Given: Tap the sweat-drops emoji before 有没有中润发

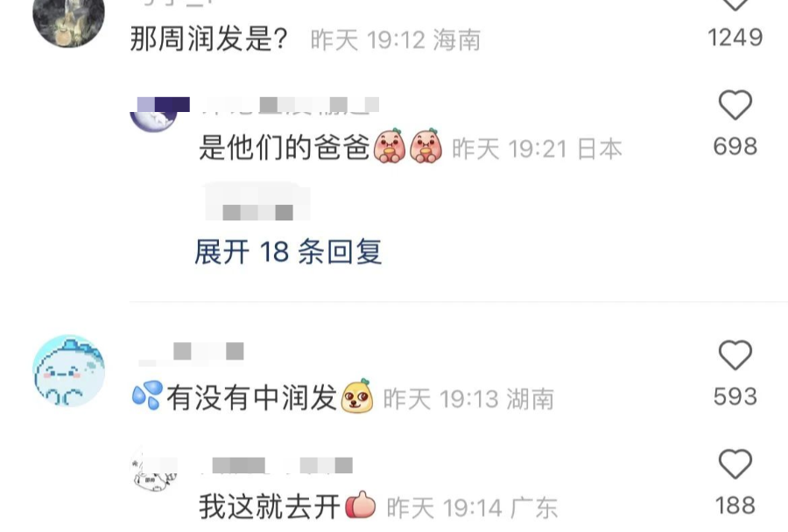Looking at the screenshot, I should click(147, 395).
